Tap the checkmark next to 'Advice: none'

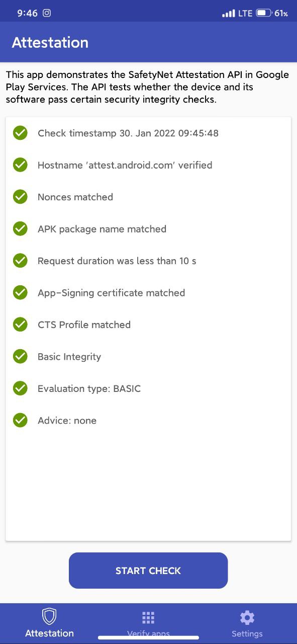point(20,420)
